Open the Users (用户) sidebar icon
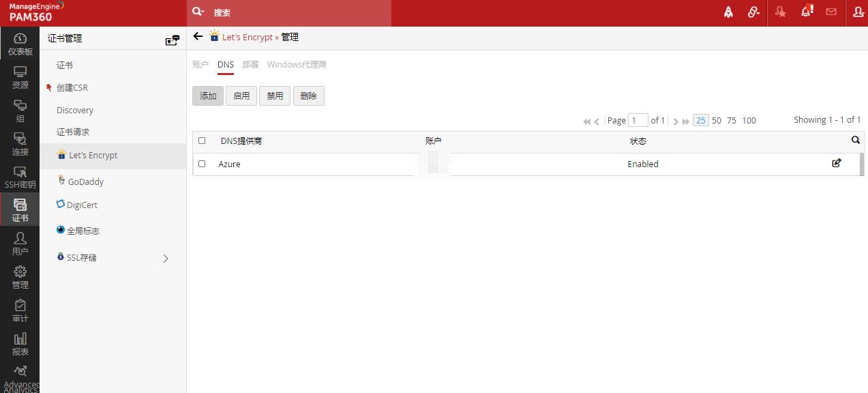Screen dimensions: 868x393 point(20,244)
